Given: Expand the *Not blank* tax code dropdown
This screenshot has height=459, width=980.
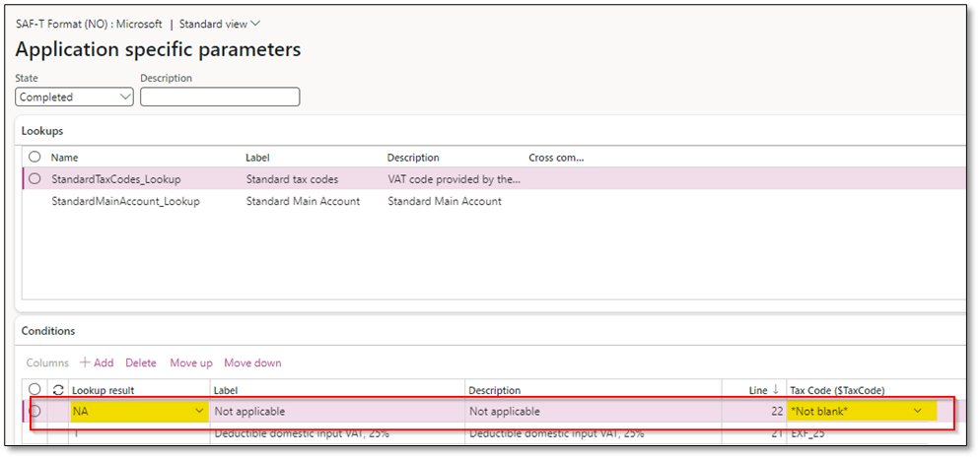Looking at the screenshot, I should tap(919, 412).
